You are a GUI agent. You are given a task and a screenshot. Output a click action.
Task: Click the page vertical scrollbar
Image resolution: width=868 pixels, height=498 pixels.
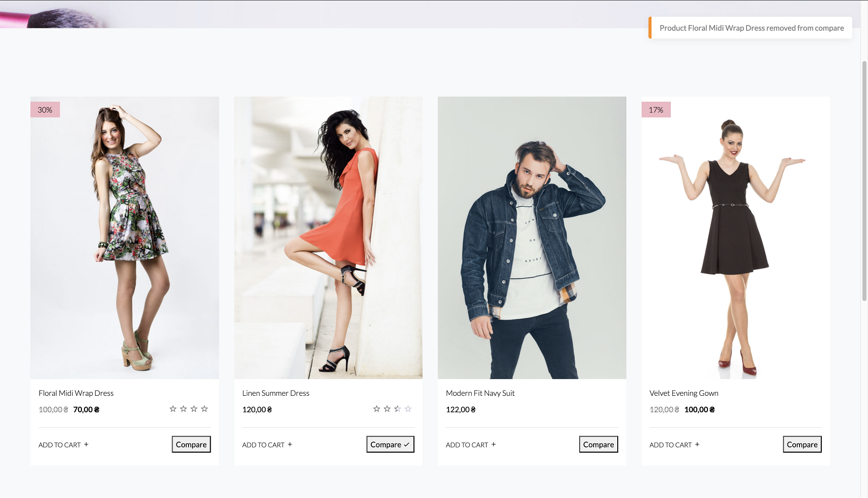864,181
